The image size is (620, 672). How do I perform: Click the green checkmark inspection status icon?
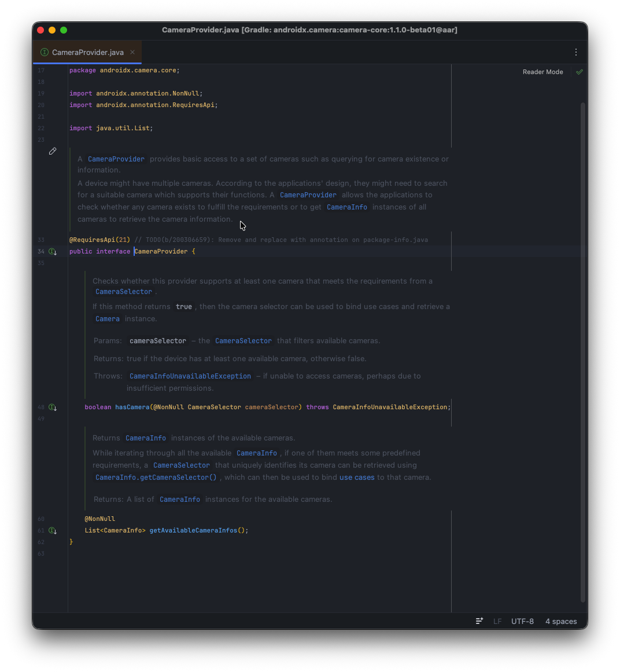click(580, 72)
